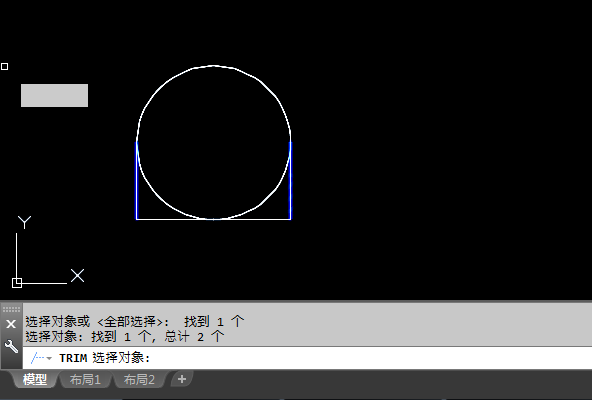Click history line '找到 1 个，总计 2 个'
The height and width of the screenshot is (400, 592).
click(158, 336)
